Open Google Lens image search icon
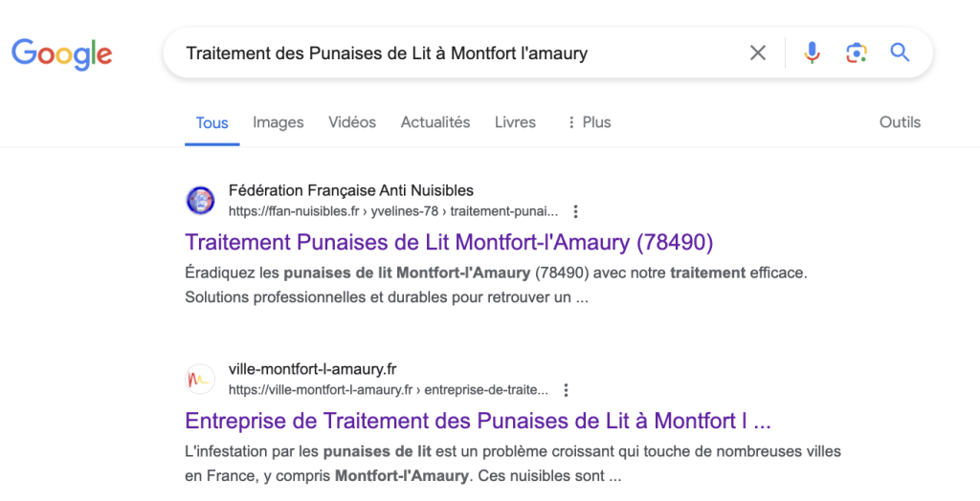This screenshot has height=501, width=980. (857, 54)
